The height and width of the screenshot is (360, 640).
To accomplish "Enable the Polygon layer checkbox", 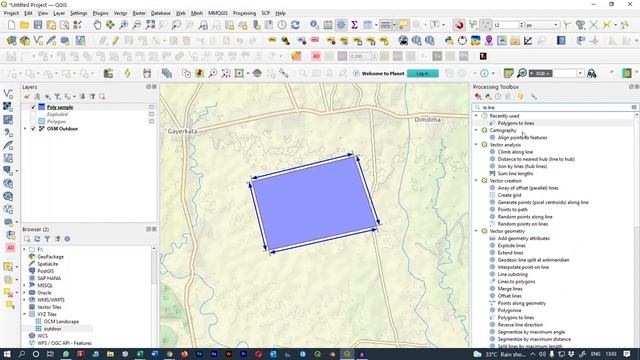I will coord(33,121).
